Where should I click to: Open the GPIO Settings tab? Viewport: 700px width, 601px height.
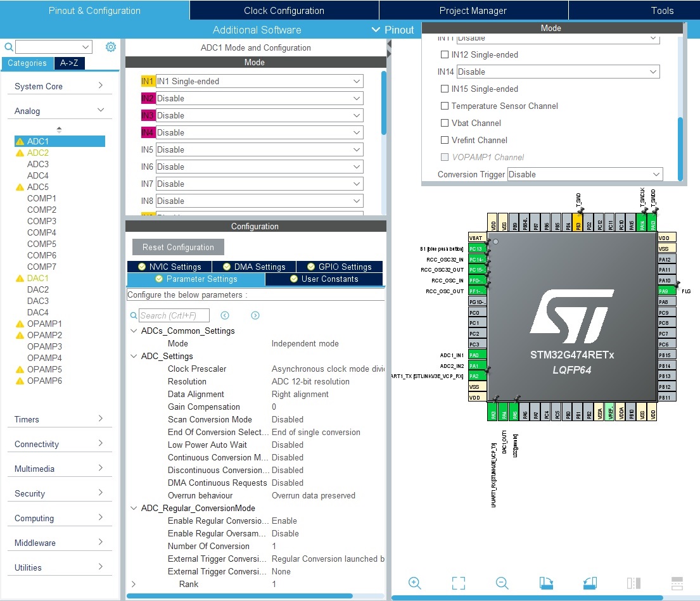click(340, 267)
